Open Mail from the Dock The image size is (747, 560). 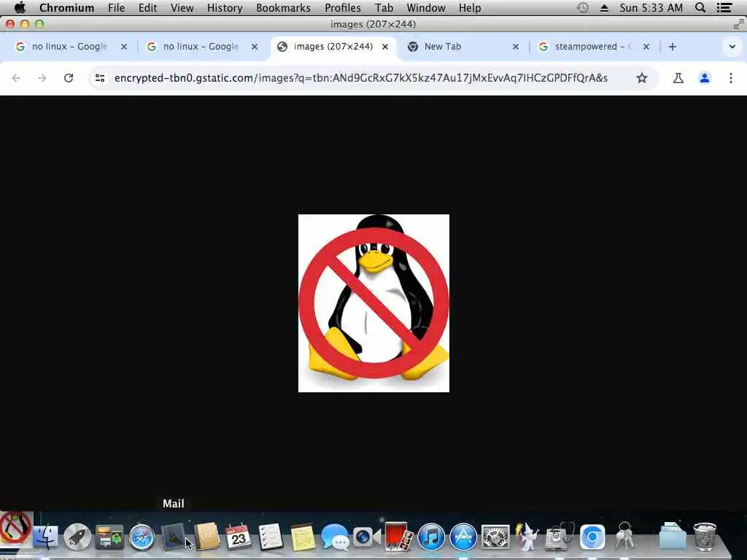pyautogui.click(x=174, y=537)
